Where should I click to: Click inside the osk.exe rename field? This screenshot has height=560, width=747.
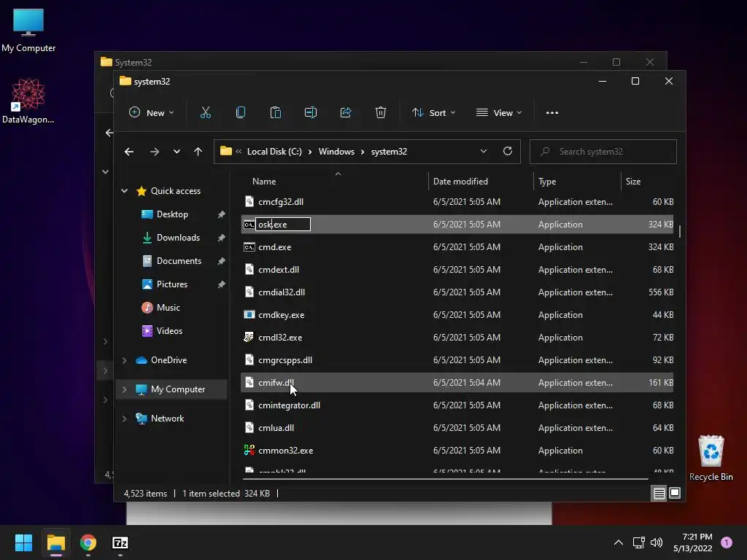[283, 225]
